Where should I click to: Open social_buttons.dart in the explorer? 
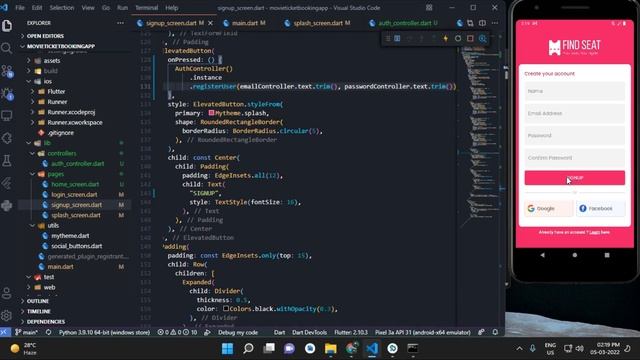77,246
